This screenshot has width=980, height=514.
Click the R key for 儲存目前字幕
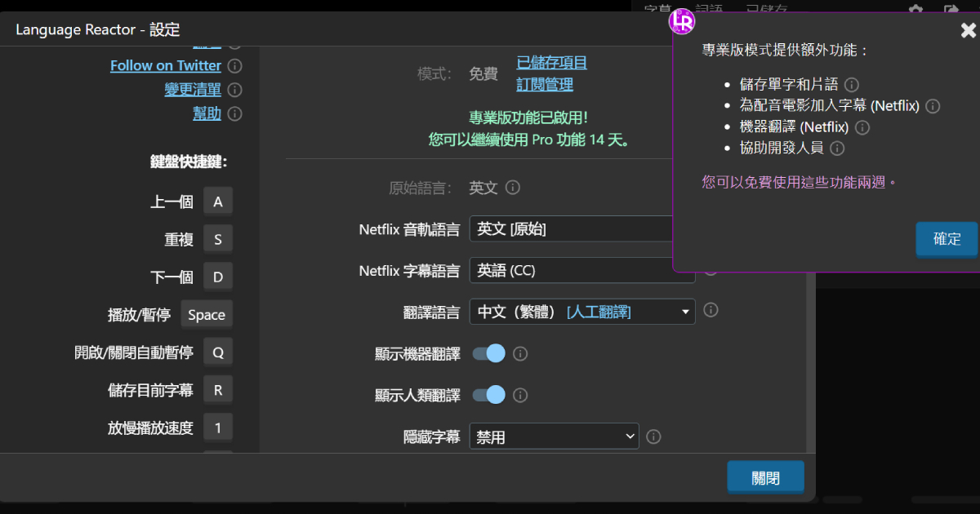tap(218, 390)
